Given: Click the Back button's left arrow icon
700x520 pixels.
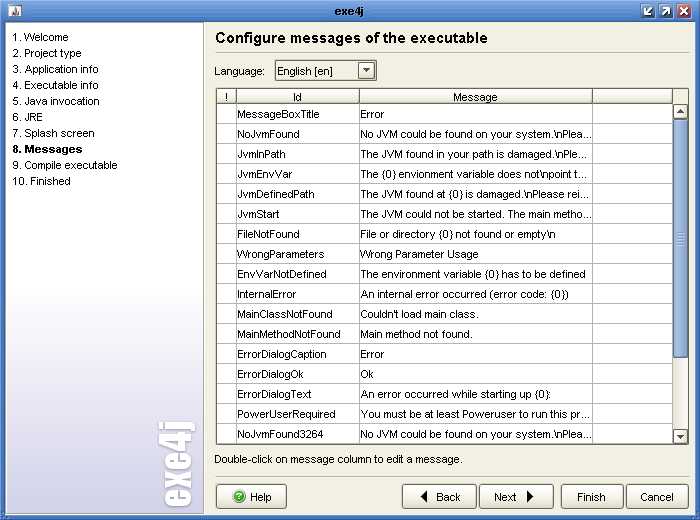Looking at the screenshot, I should (x=424, y=496).
